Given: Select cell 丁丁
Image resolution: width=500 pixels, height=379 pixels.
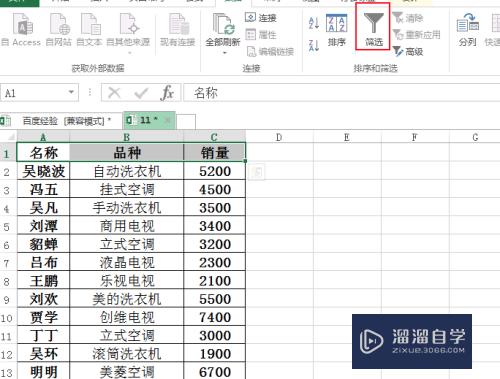Looking at the screenshot, I should point(43,335).
